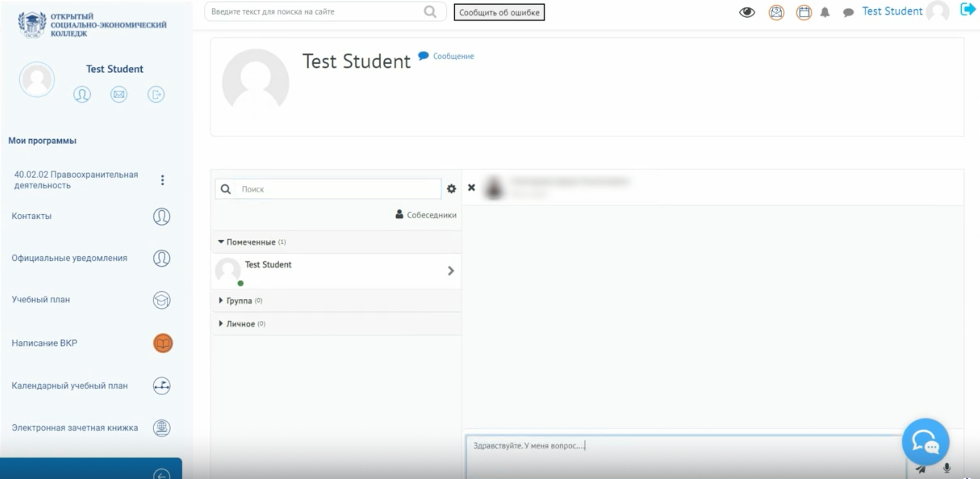Close the open conversation with X
Screen dimensions: 980x479
[x=471, y=187]
